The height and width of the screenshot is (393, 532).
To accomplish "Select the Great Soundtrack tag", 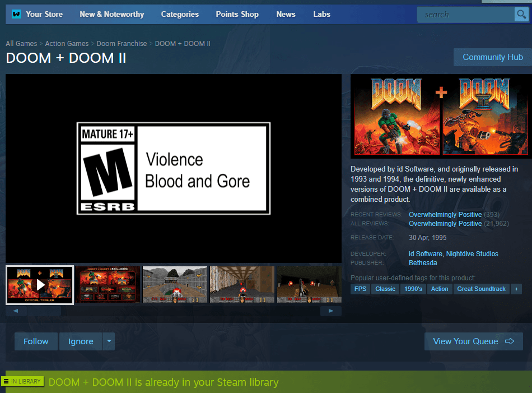I will coord(481,289).
